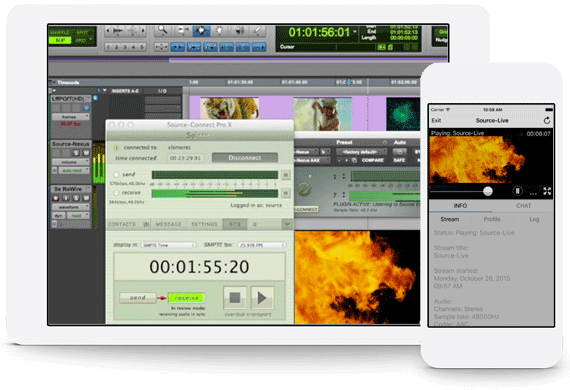Collapse Source-Connect panel with arrow
The height and width of the screenshot is (390, 570).
click(x=287, y=224)
